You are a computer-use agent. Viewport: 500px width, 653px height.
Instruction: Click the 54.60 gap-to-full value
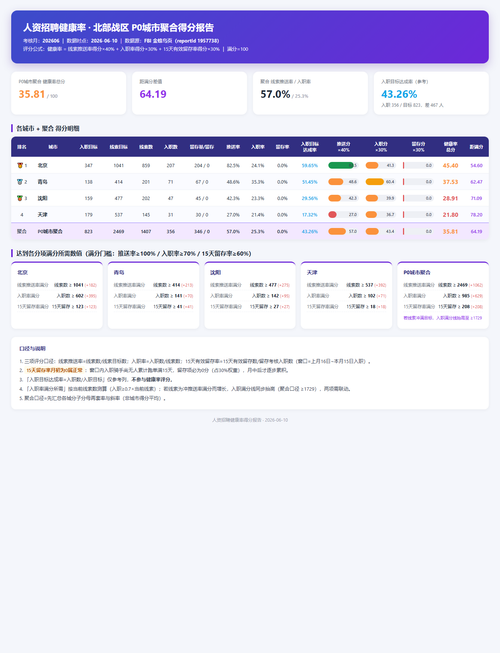(476, 165)
